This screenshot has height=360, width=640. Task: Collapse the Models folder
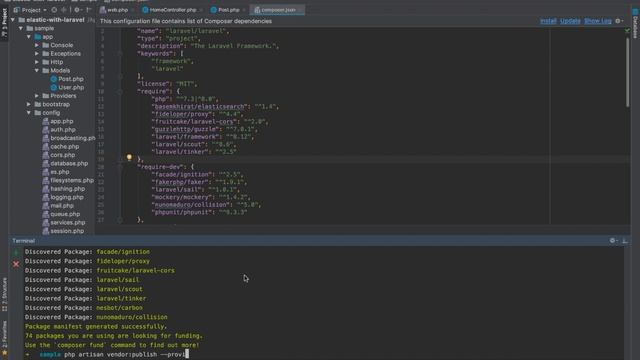[x=37, y=70]
